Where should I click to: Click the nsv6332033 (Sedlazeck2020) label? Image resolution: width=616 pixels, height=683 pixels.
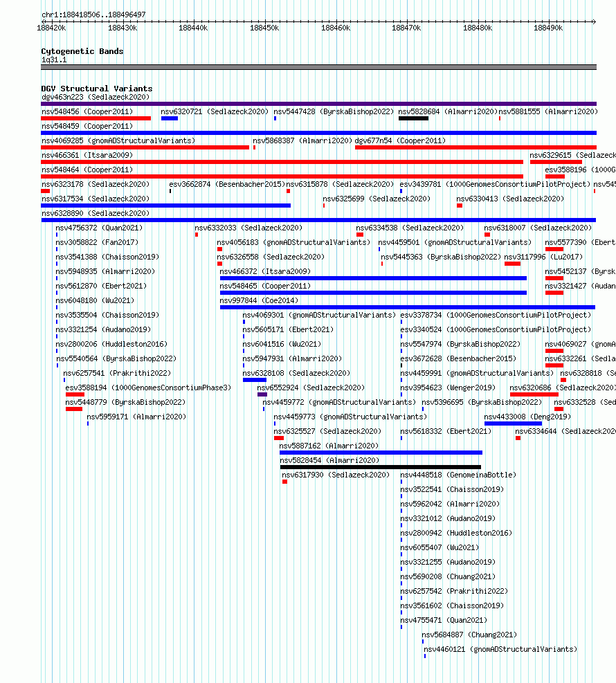click(x=248, y=228)
